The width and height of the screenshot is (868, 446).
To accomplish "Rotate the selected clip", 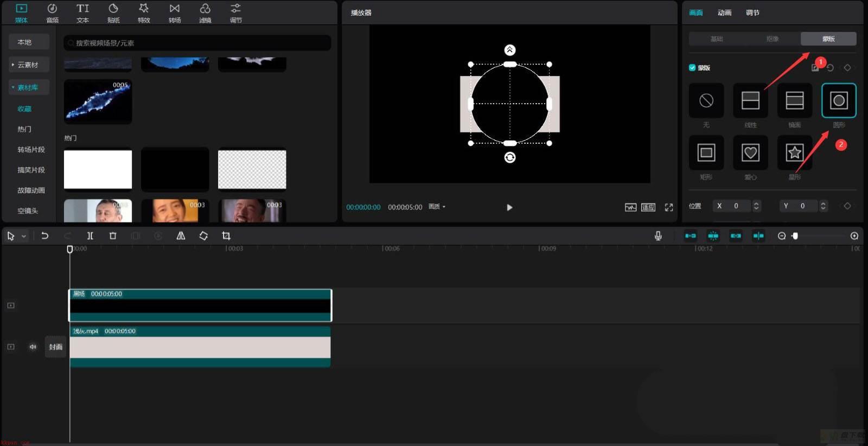I will (x=203, y=236).
